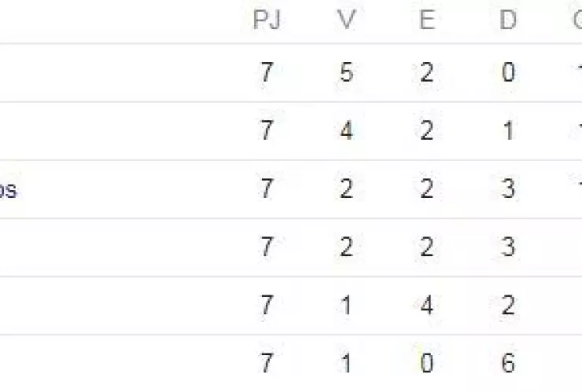Screen dimensions: 582x392
Task: Select the last row PJ value 7
Action: [267, 364]
